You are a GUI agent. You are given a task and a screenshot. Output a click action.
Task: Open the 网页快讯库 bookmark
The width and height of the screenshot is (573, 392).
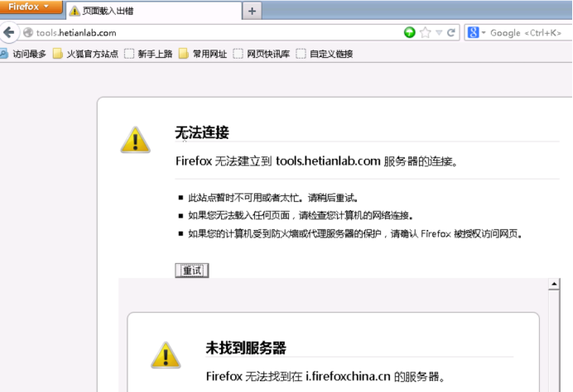pyautogui.click(x=262, y=54)
